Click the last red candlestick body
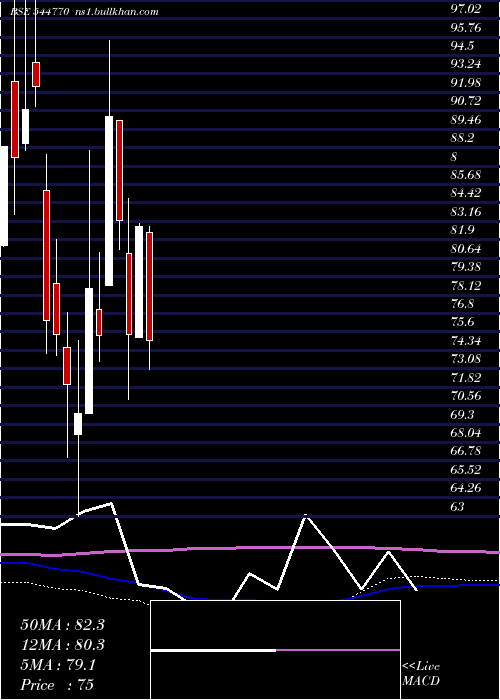 [x=150, y=286]
